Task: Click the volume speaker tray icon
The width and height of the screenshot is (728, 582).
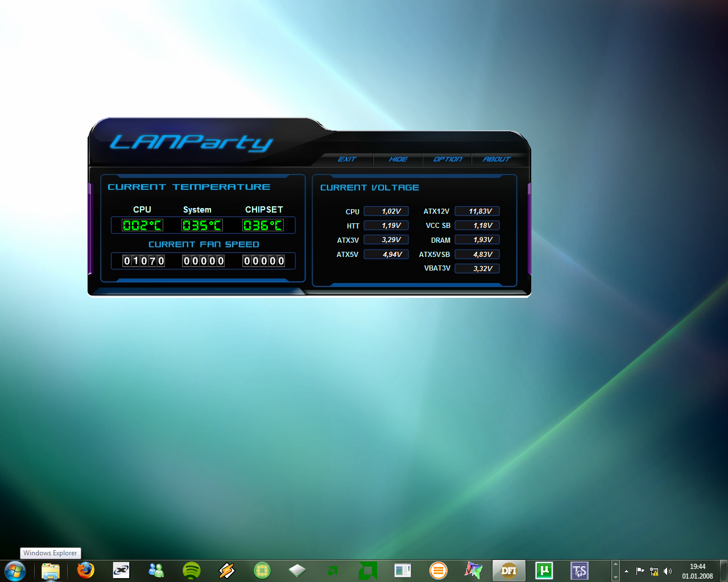Action: [668, 571]
